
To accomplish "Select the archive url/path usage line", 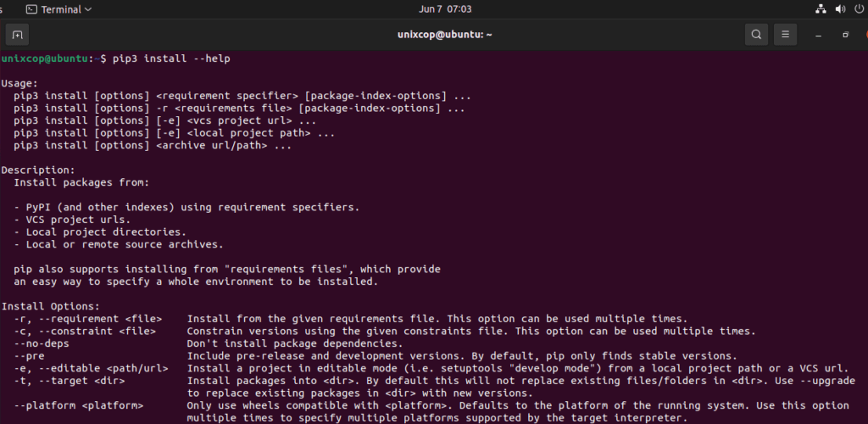I will (x=153, y=146).
